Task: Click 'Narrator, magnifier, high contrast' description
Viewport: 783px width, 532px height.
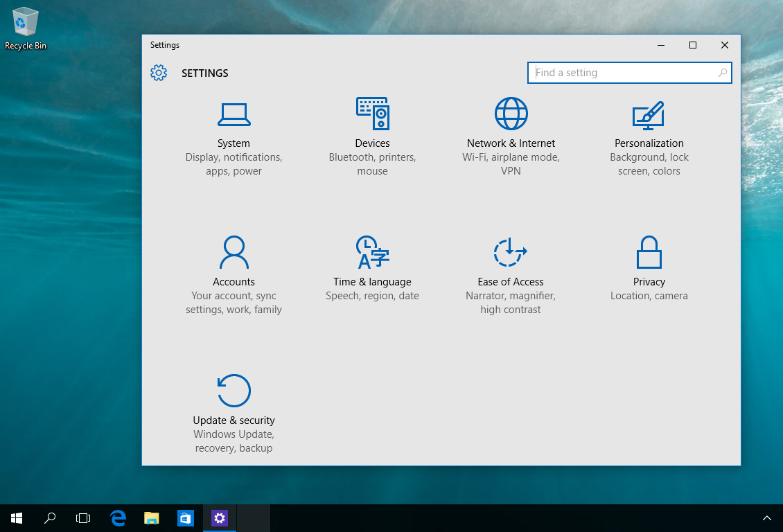Action: click(511, 303)
